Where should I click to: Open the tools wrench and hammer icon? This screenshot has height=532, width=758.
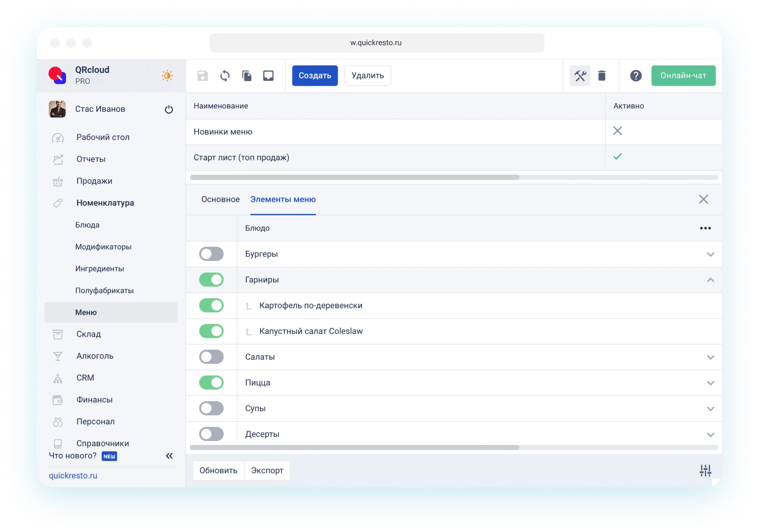580,76
